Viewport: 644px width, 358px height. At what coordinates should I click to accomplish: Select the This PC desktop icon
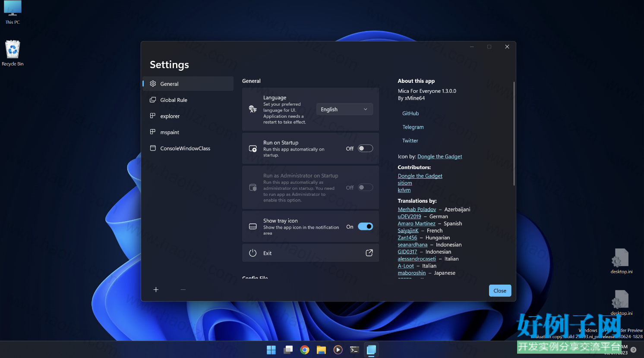[x=13, y=13]
